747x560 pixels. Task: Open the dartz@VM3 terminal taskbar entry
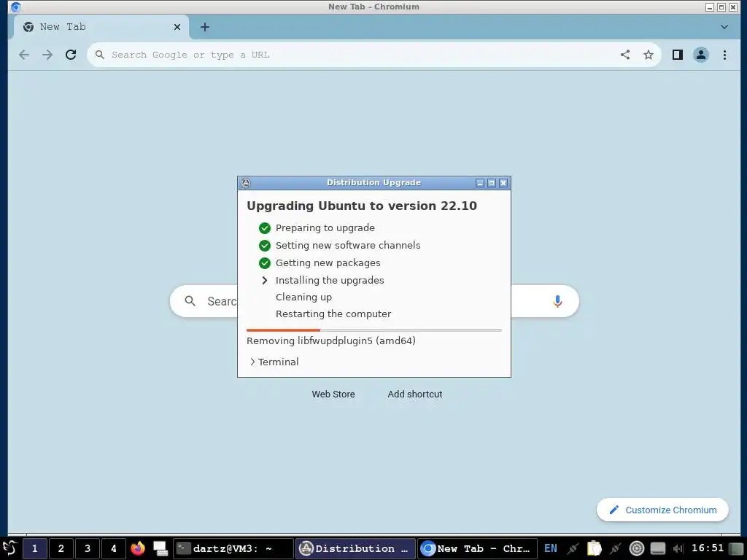click(x=233, y=548)
